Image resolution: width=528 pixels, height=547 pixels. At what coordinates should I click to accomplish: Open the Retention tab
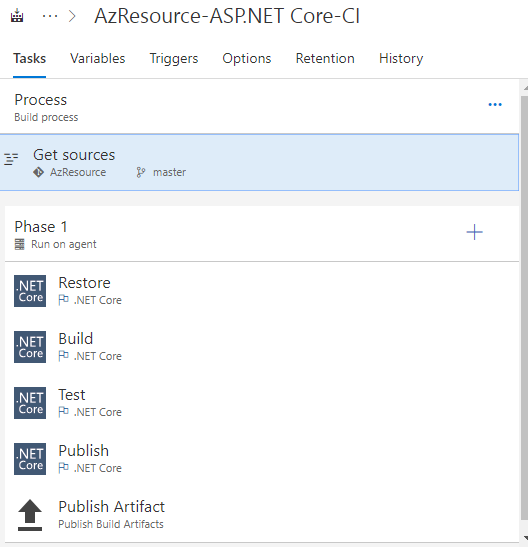pyautogui.click(x=325, y=58)
